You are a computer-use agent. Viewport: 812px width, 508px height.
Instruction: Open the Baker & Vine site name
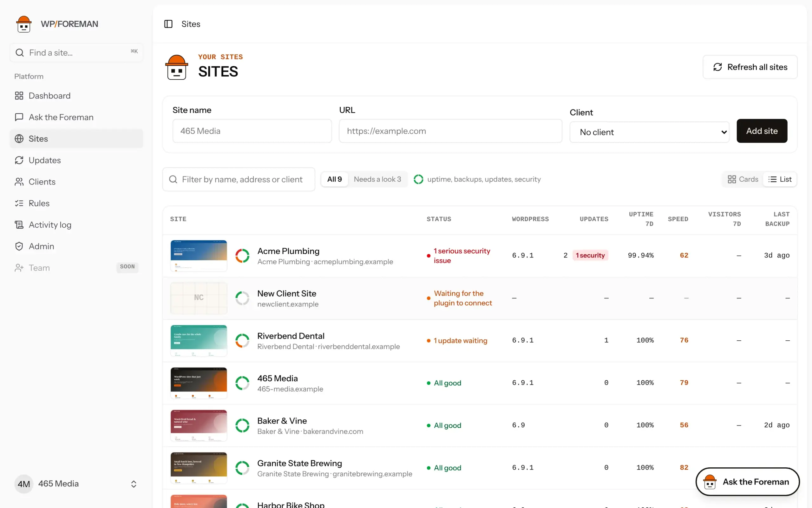tap(282, 421)
